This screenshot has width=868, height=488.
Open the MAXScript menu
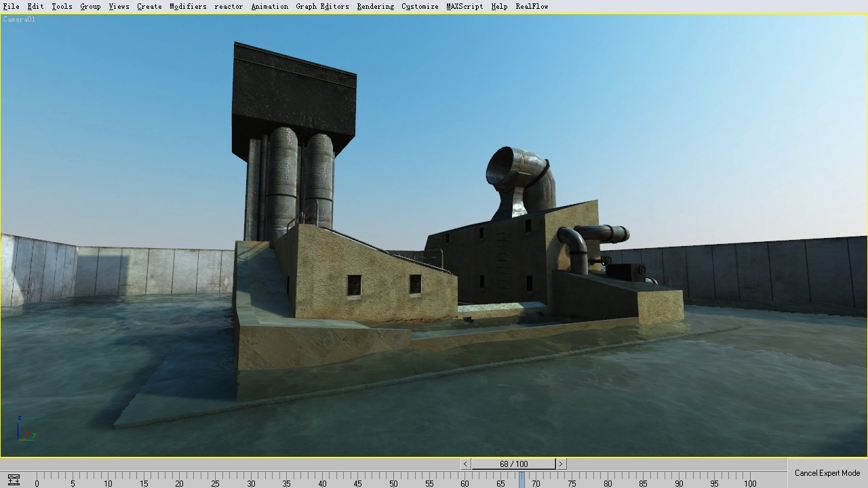click(x=465, y=6)
